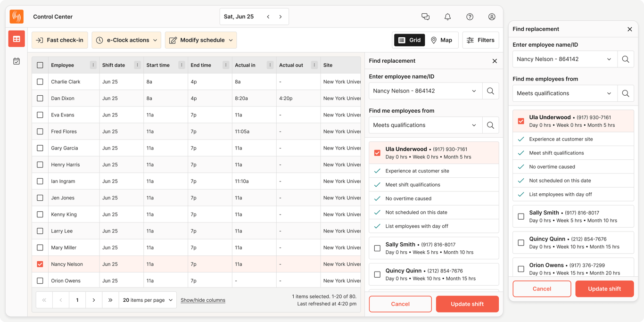Select Charlie Clark row checkbox

40,82
